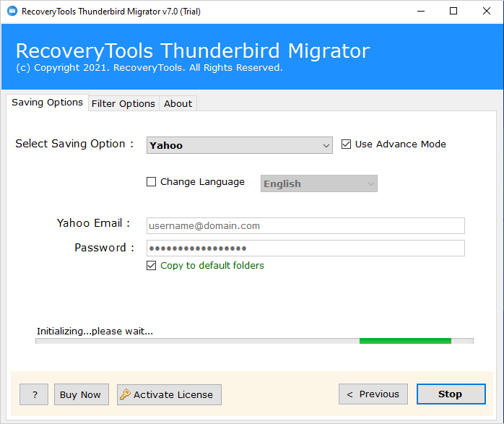The height and width of the screenshot is (424, 504).
Task: Minimize the Thunderbird Migrator window
Action: (421, 12)
